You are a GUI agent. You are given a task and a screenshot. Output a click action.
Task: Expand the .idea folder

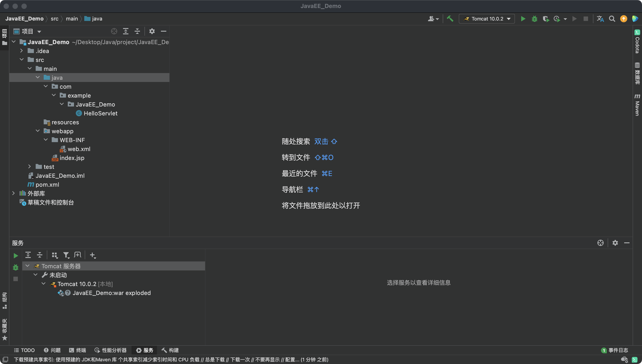(21, 51)
